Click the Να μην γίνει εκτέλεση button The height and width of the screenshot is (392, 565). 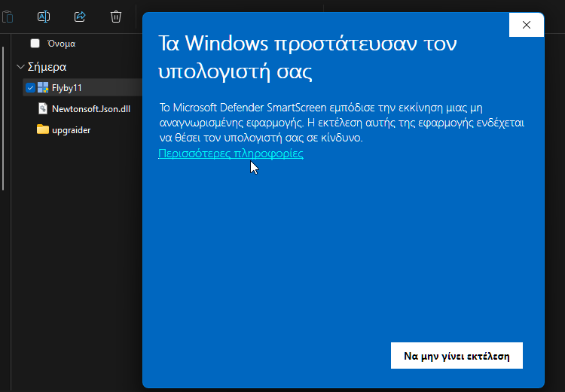pyautogui.click(x=457, y=356)
